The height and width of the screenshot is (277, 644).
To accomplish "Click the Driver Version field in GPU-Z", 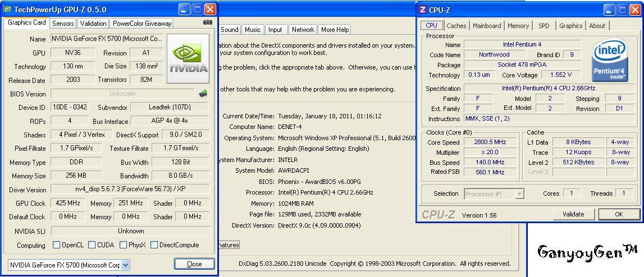I will tap(130, 190).
